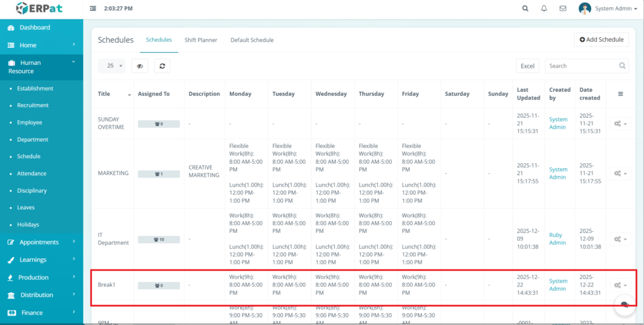Toggle column visibility eye-slash button
The image size is (644, 325).
point(140,66)
